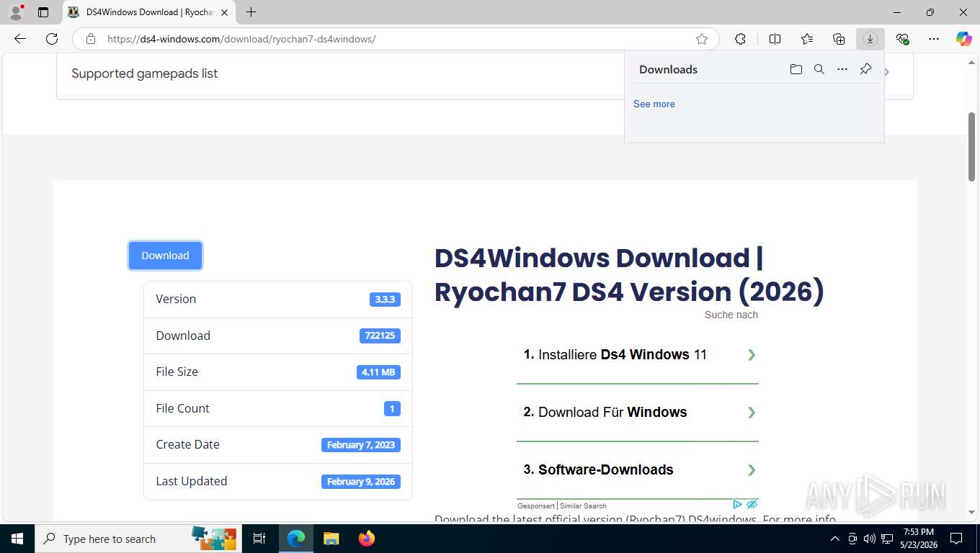
Task: Open the Edge profile icon
Action: point(16,12)
